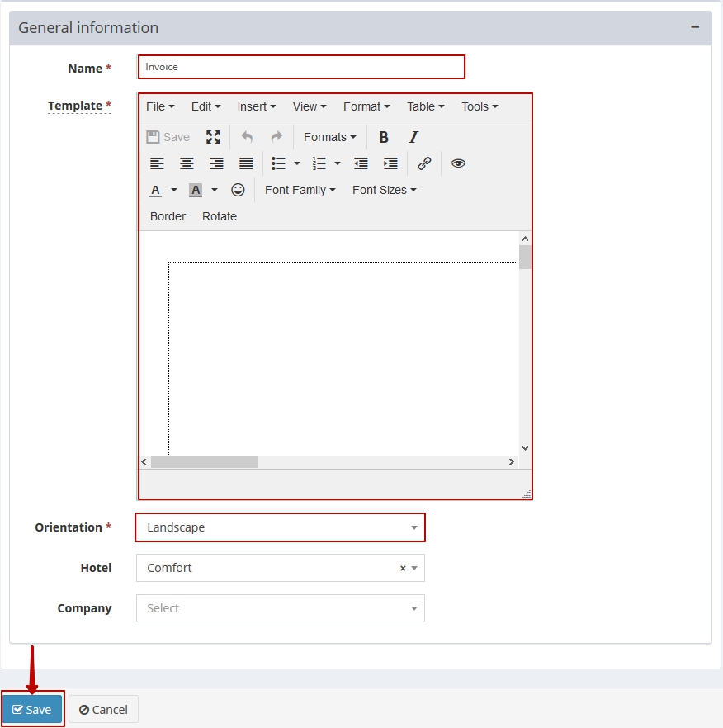Open background color picker dropdown arrow
Screen dimensions: 723x728
[214, 190]
